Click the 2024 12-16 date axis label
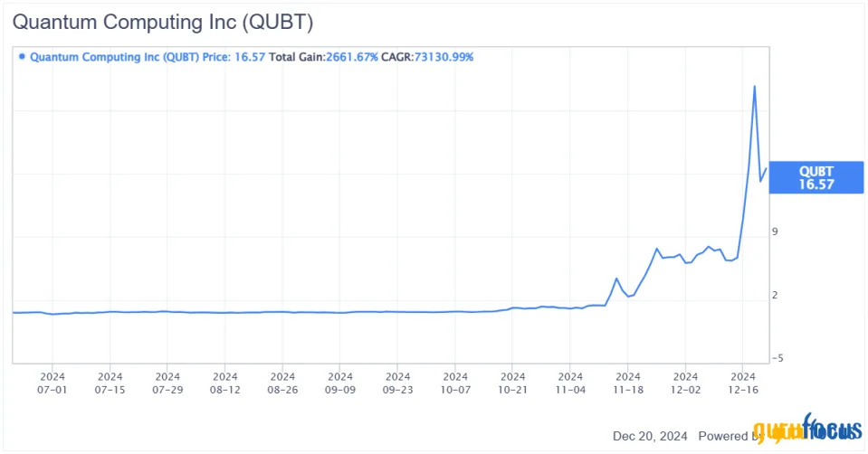 pos(743,383)
